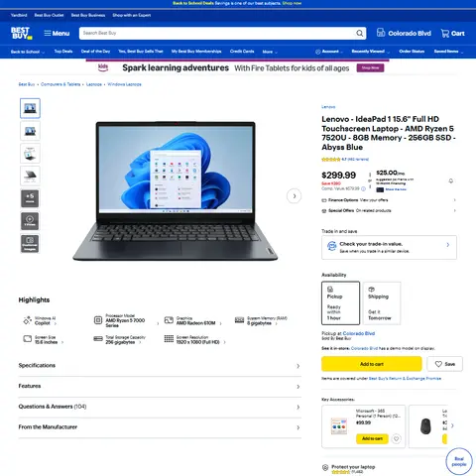Open Best Buy Business link
This screenshot has height=476, width=476.
tap(88, 15)
